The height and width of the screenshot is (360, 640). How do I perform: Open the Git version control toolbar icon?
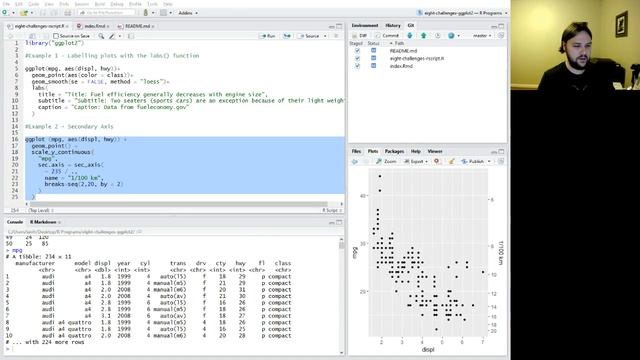point(146,13)
